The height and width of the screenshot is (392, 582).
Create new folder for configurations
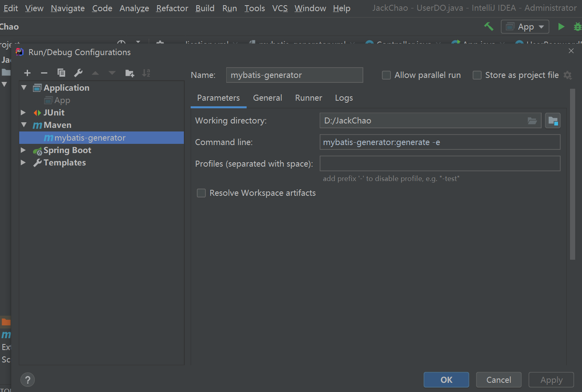[x=130, y=73]
